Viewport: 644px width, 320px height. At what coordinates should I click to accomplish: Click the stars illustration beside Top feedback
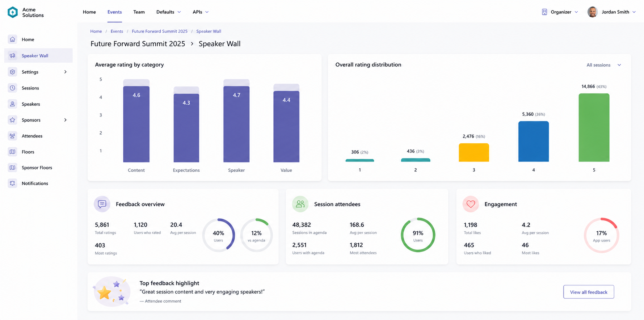(111, 292)
